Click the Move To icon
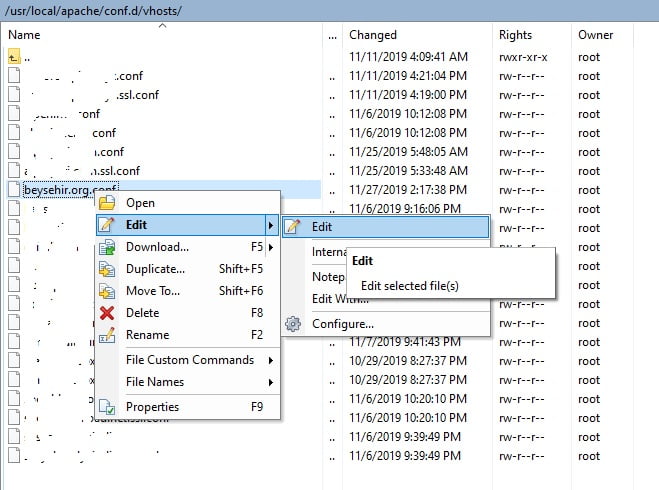Screen dimensions: 659x490 pos(107,291)
